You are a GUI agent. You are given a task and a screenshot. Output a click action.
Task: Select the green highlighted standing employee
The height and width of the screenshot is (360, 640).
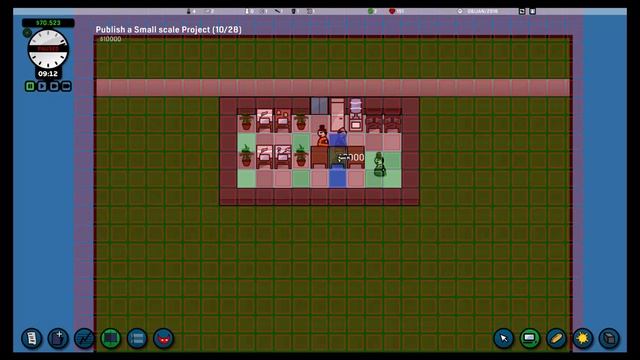(380, 164)
